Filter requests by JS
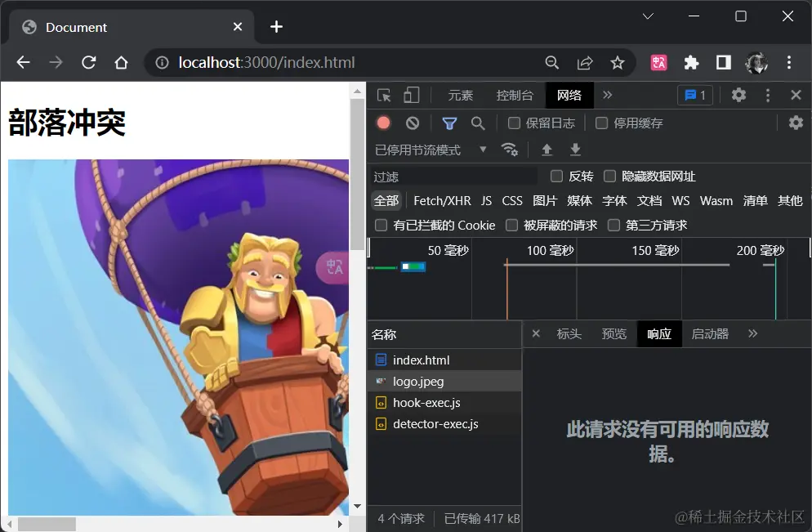The width and height of the screenshot is (812, 532). [x=486, y=201]
